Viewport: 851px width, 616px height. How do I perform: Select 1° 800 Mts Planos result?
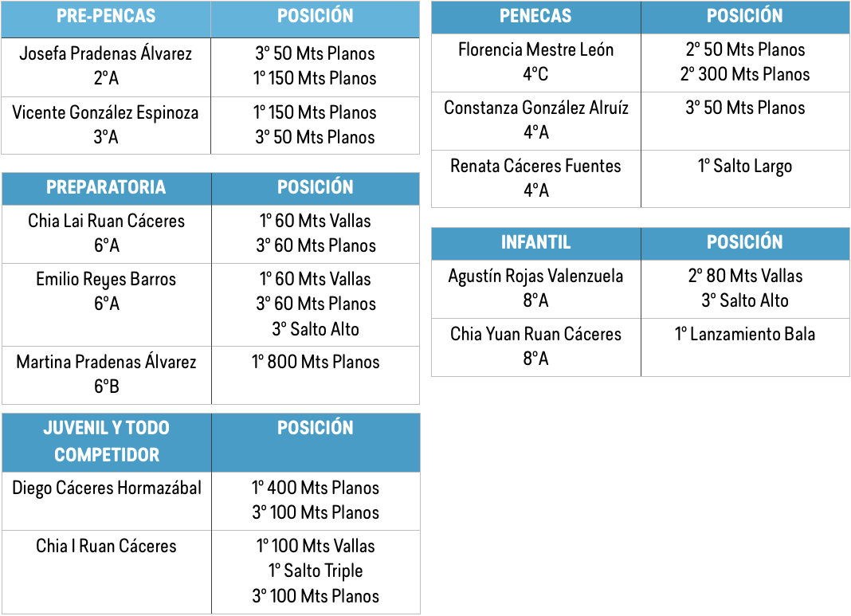[316, 362]
